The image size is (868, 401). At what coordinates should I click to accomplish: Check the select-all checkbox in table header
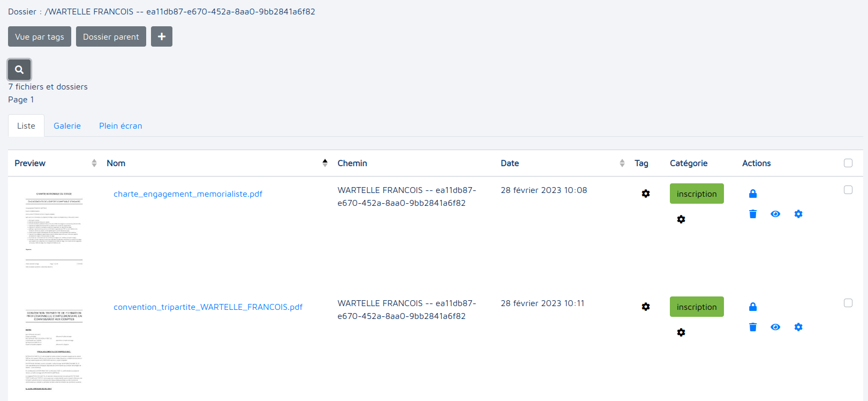click(848, 163)
